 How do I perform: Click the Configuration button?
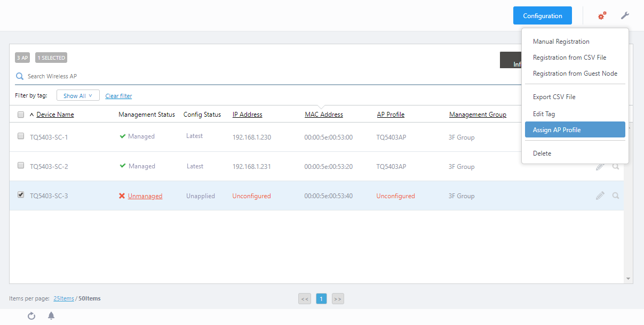point(542,16)
